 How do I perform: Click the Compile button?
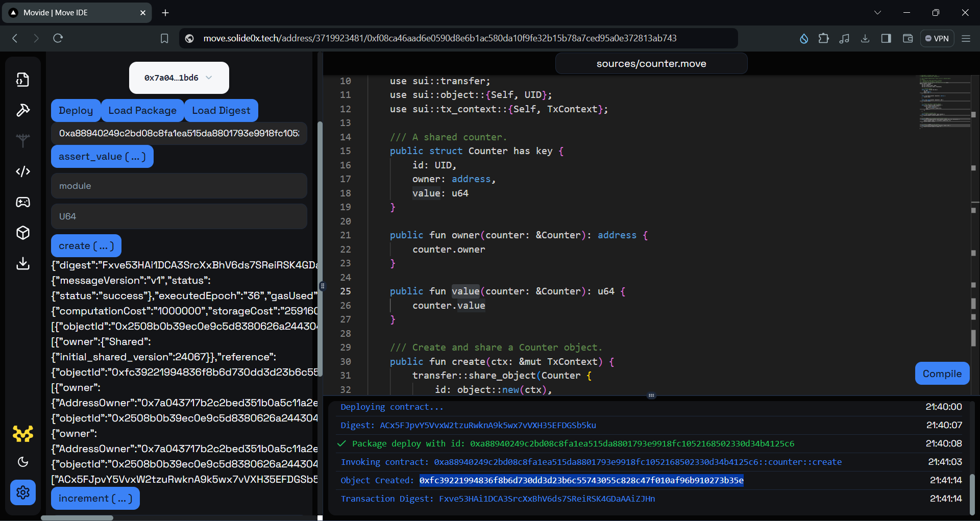942,373
